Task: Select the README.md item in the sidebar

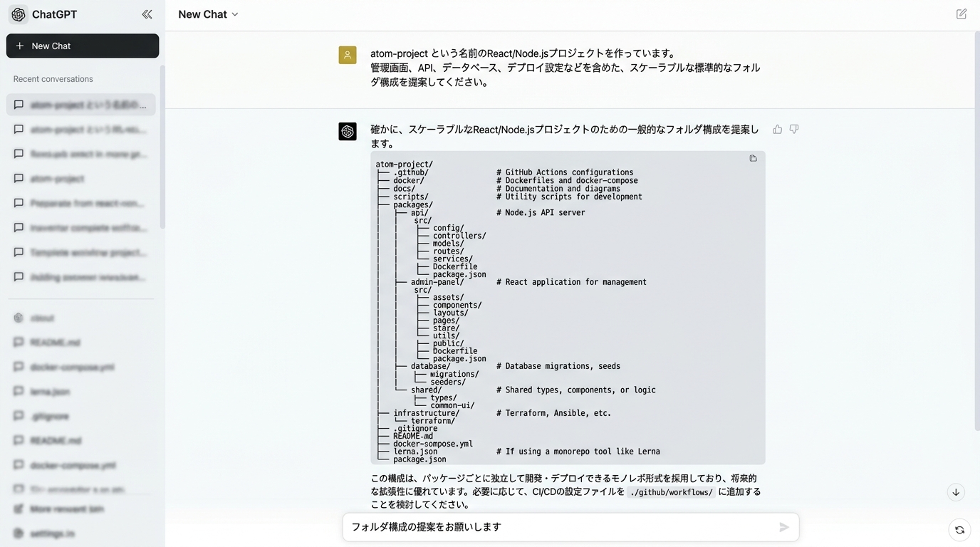Action: tap(56, 343)
